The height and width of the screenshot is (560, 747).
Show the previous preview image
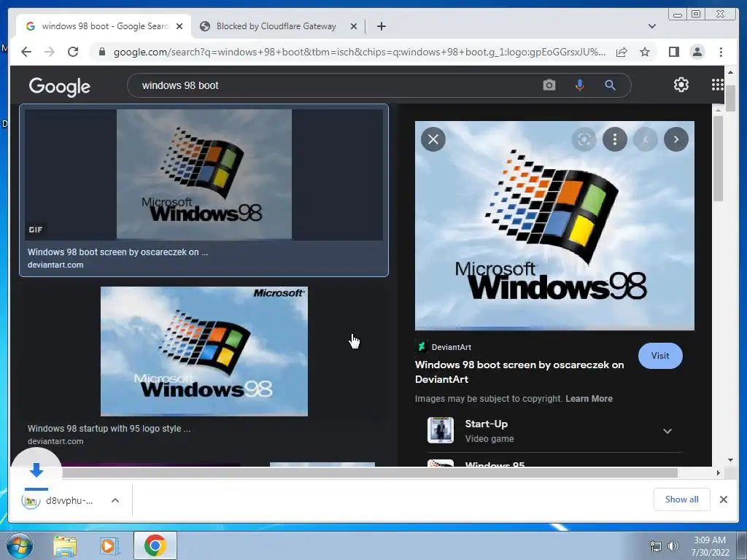pyautogui.click(x=646, y=139)
